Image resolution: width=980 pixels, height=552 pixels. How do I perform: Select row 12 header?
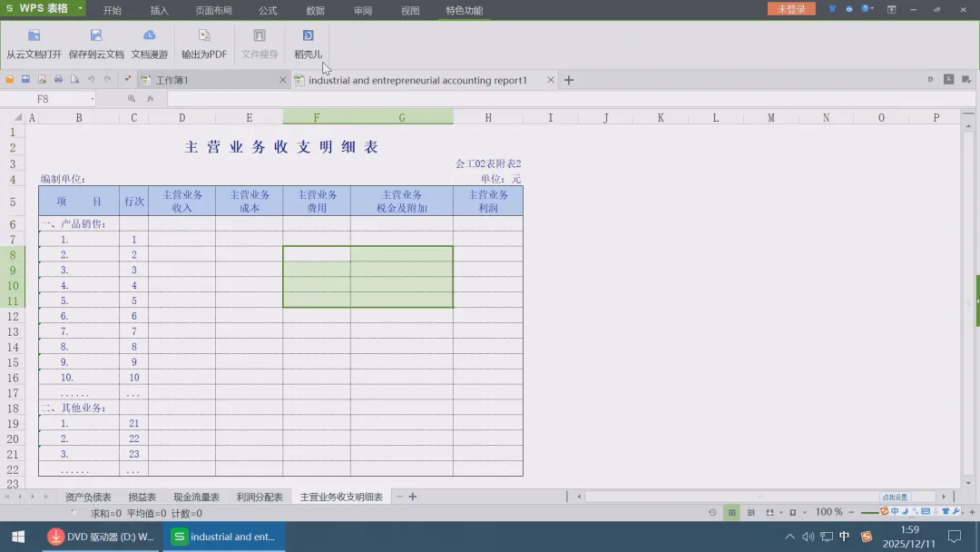tap(13, 316)
